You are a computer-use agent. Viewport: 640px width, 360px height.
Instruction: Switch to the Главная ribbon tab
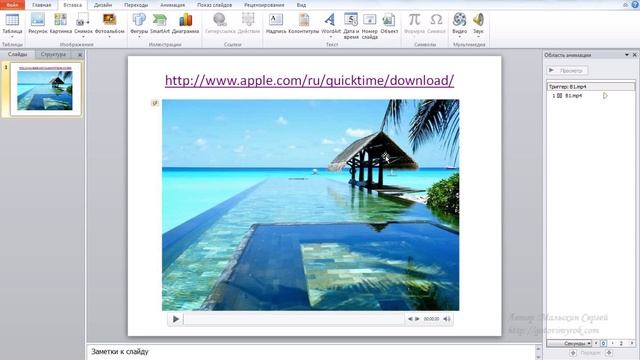click(42, 5)
